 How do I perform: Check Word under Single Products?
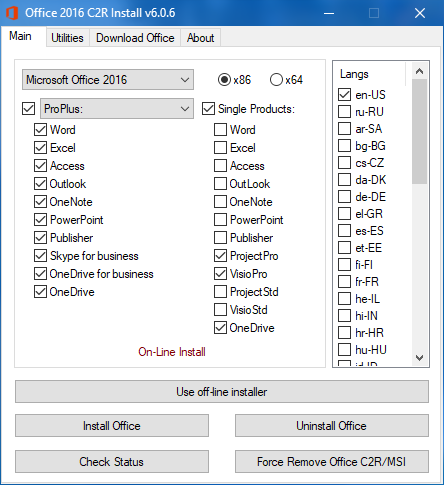click(x=220, y=130)
